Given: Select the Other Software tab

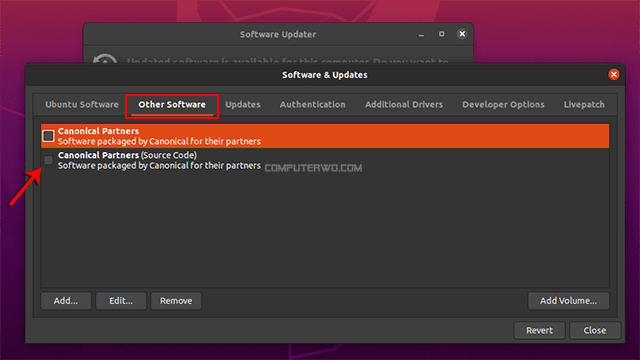Looking at the screenshot, I should coord(172,105).
